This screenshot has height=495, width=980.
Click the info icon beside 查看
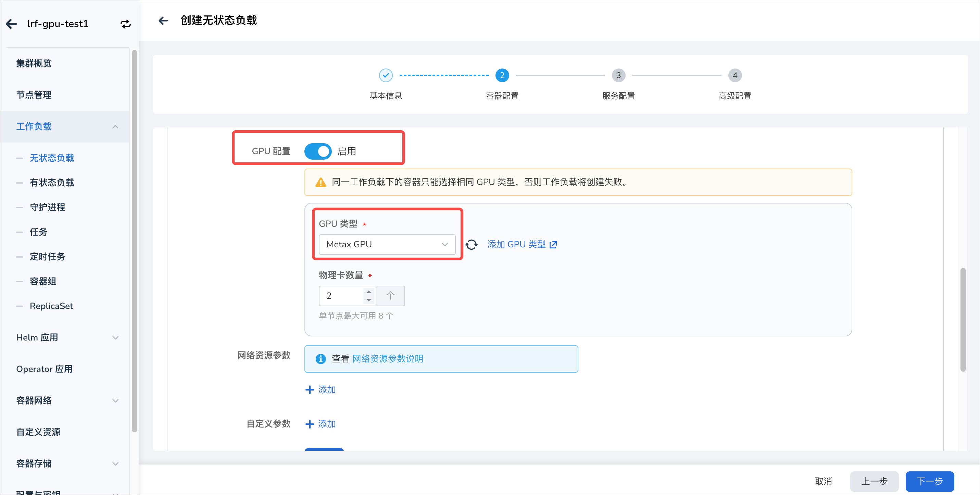321,359
